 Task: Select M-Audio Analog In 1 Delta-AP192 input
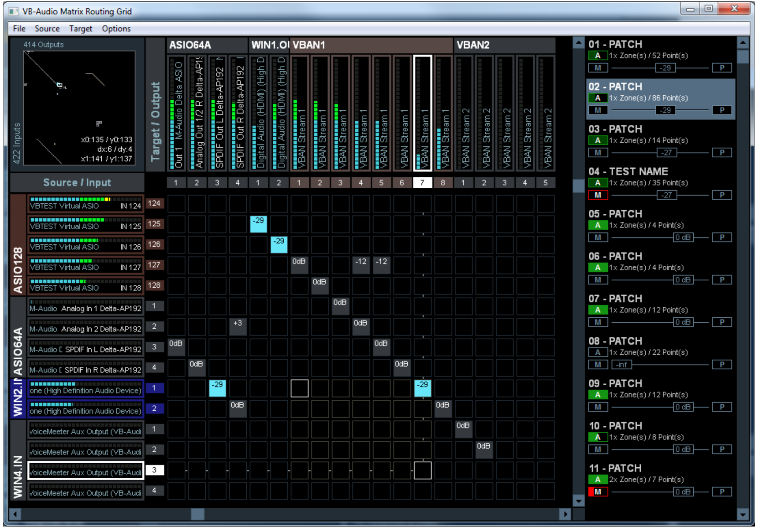point(86,306)
